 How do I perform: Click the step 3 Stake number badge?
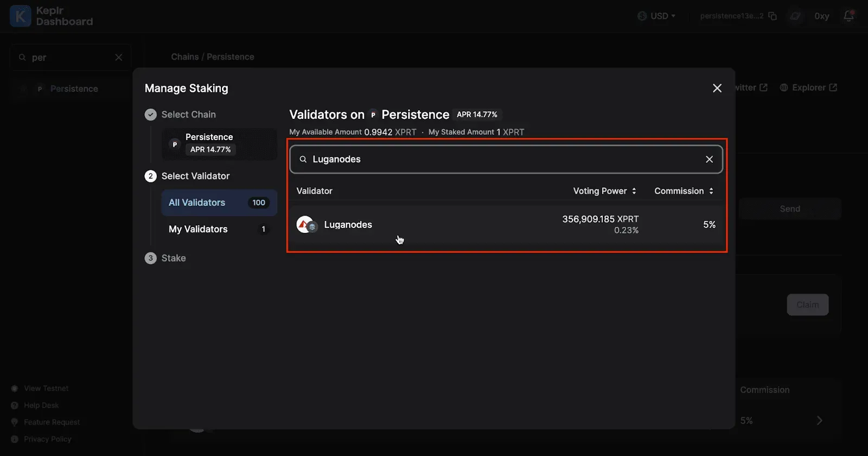click(x=151, y=258)
